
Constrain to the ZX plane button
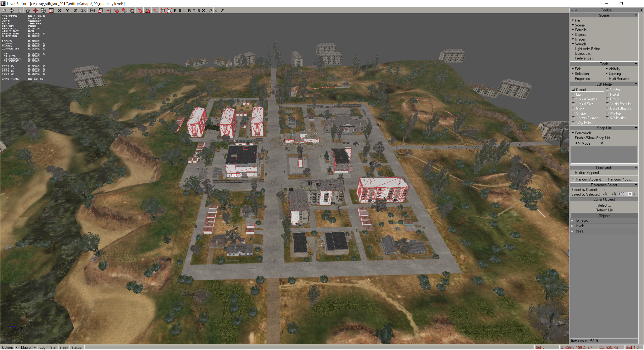point(84,11)
